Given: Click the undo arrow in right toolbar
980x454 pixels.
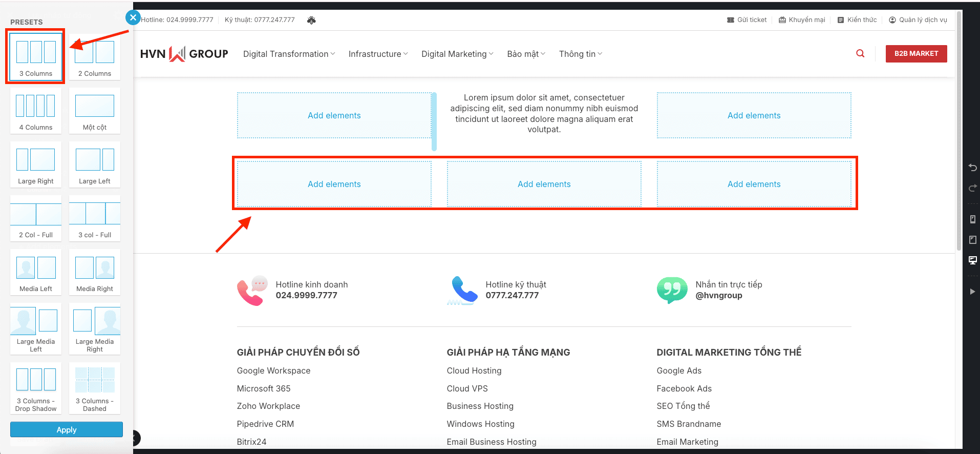Looking at the screenshot, I should [972, 168].
